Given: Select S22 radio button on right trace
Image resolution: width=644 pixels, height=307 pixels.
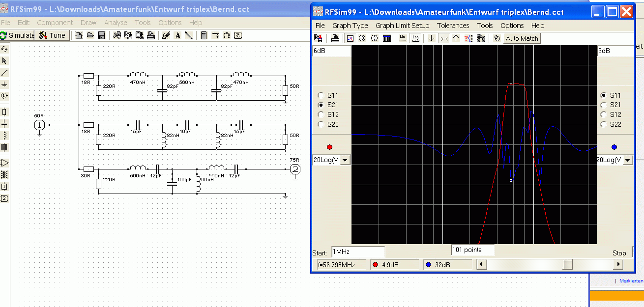Looking at the screenshot, I should (604, 124).
